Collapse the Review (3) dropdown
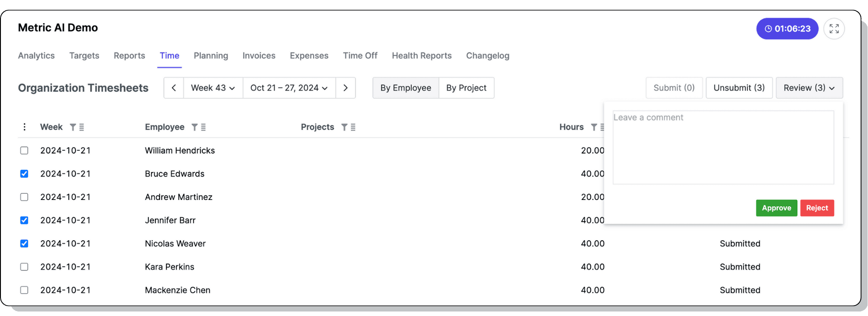 point(809,88)
